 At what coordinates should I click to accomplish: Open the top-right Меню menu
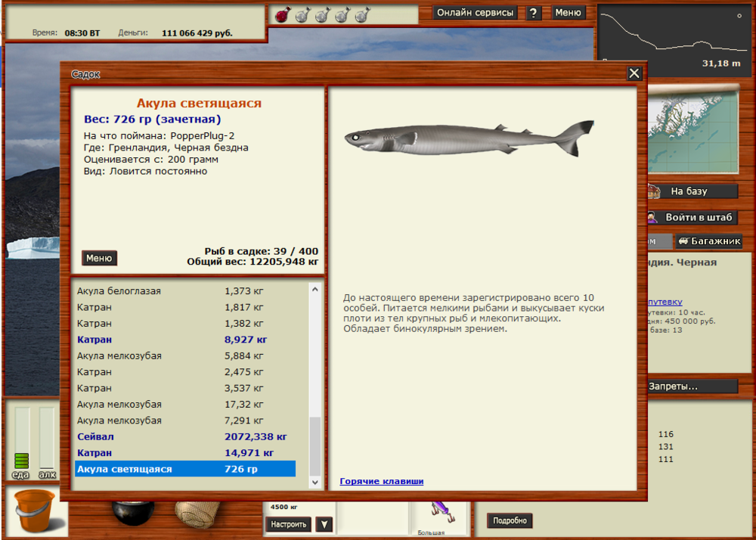pyautogui.click(x=568, y=13)
